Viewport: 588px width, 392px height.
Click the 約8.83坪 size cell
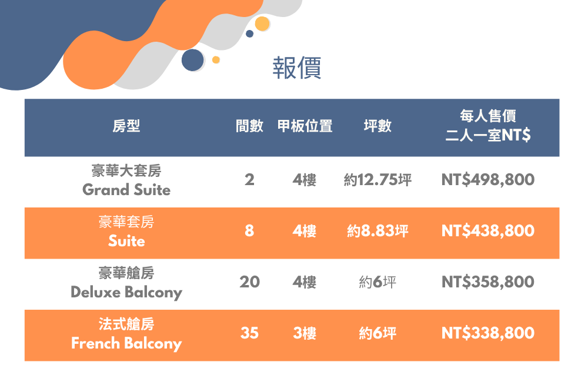coord(377,231)
